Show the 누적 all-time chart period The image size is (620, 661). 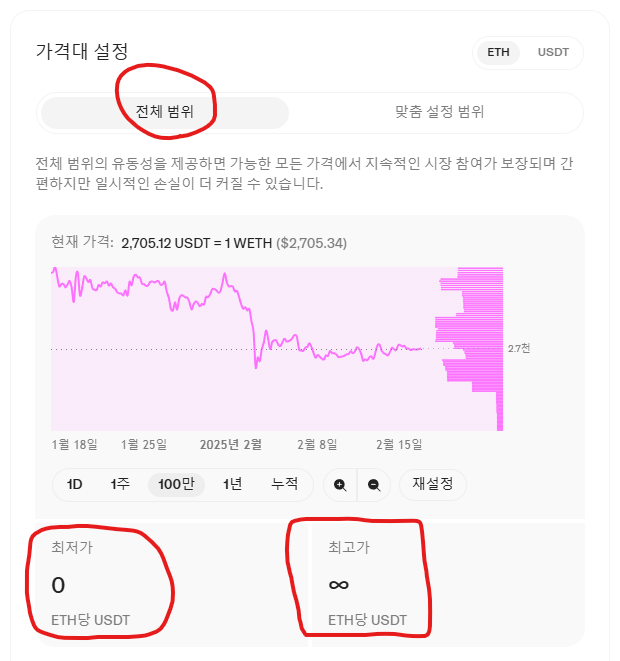pyautogui.click(x=285, y=484)
